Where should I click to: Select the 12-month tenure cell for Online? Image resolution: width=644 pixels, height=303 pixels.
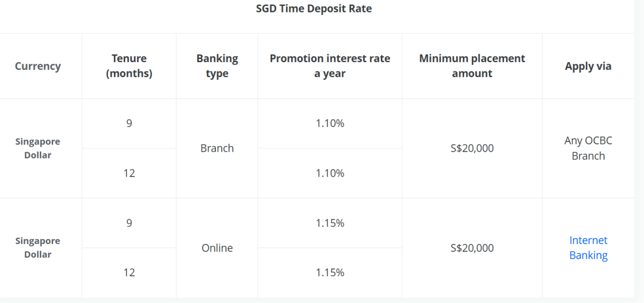(x=129, y=273)
